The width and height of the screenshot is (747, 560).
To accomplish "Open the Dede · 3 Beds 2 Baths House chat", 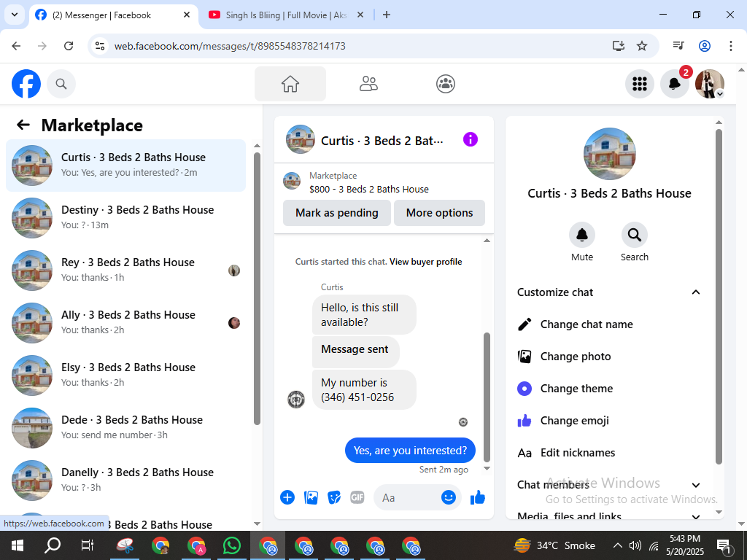I will coord(125,427).
